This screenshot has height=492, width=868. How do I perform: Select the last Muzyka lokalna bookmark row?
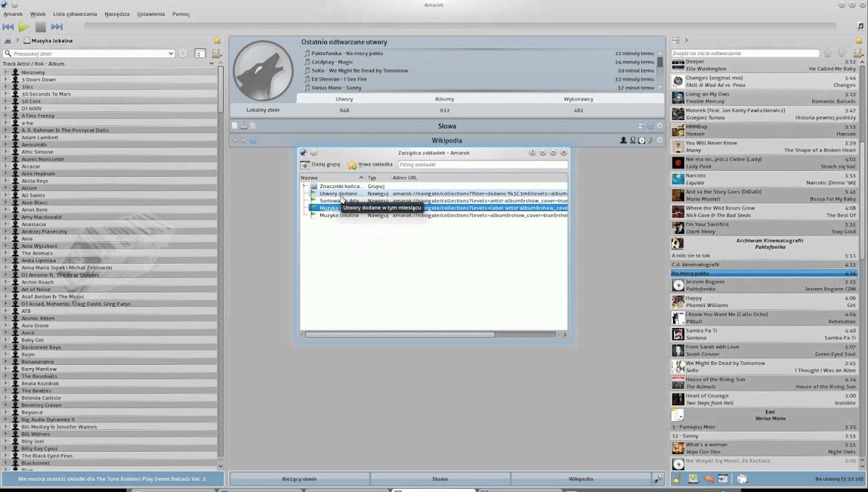[x=438, y=215]
